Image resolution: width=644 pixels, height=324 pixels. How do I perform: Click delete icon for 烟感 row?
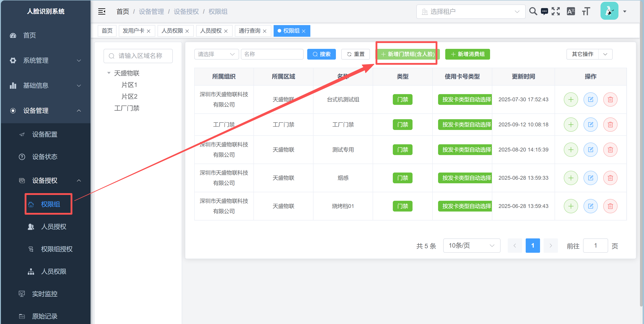click(610, 178)
